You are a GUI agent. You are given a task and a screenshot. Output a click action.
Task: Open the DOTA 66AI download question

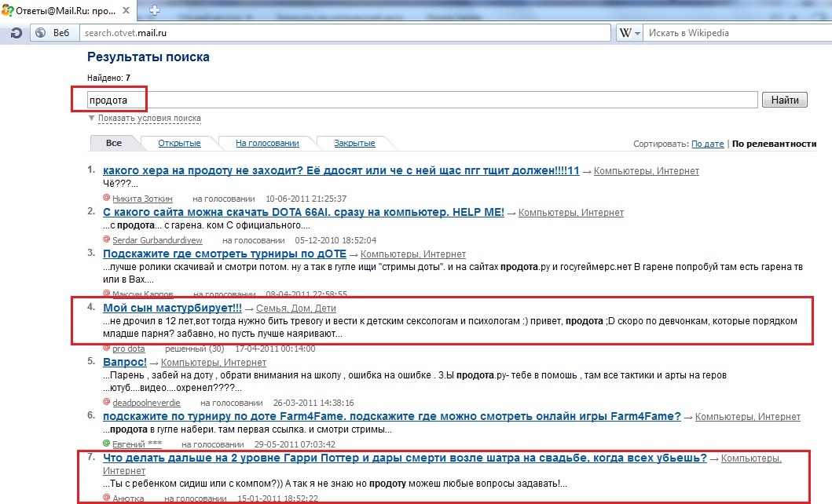[x=303, y=212]
